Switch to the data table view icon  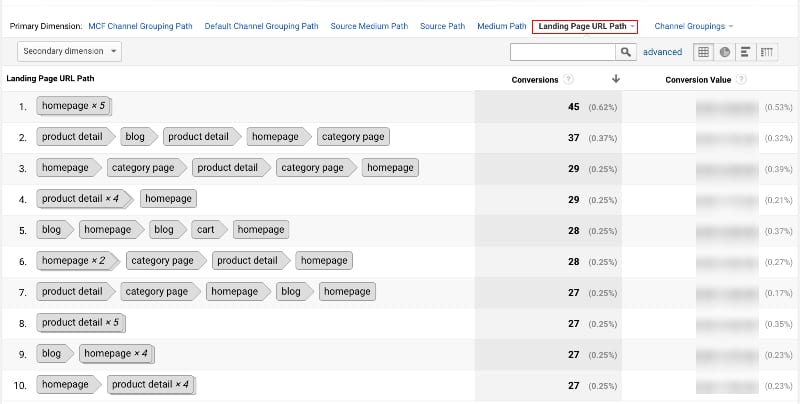tap(703, 52)
